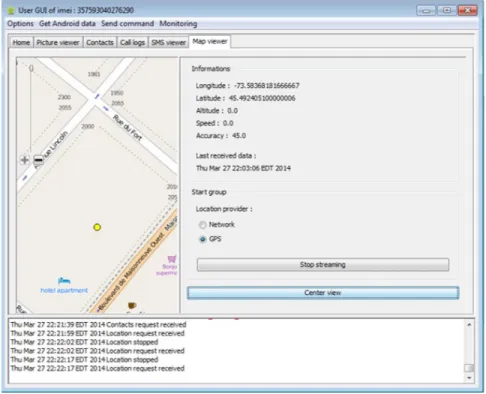The height and width of the screenshot is (394, 486).
Task: Click log entry at 22:22:17 Location stopped
Action: (84, 360)
